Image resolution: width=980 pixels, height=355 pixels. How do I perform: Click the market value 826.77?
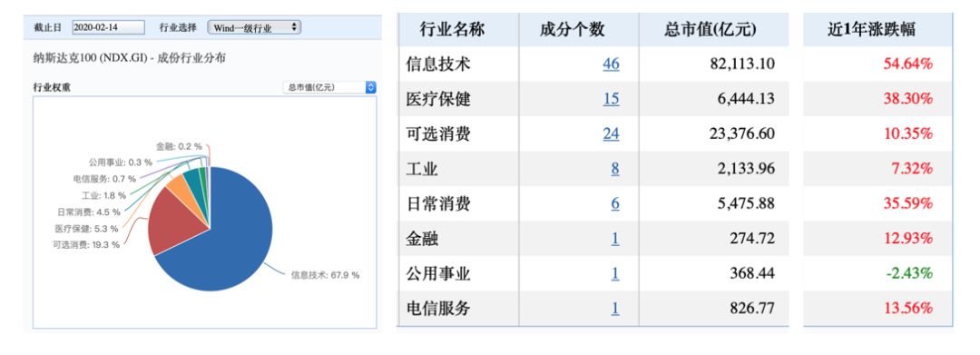coord(752,309)
